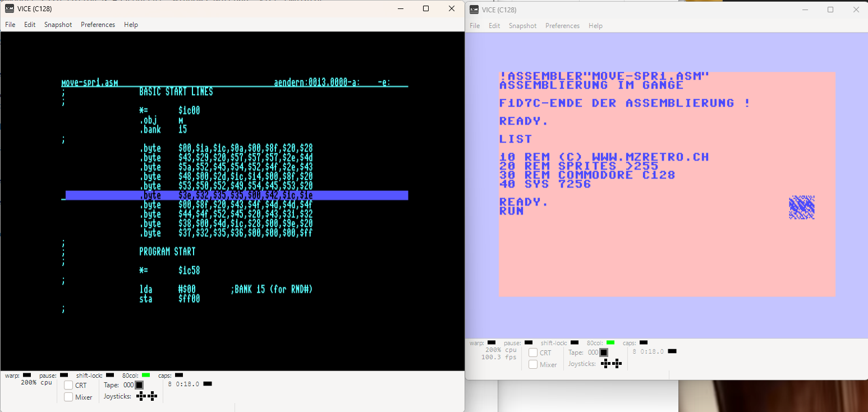Open the Edit menu in right window
Viewport: 868px width, 412px height.
(x=494, y=26)
